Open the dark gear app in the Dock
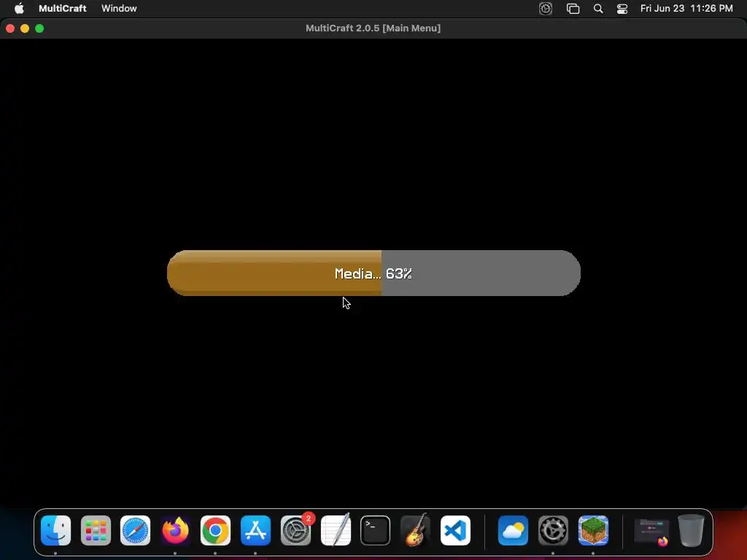Screen dimensions: 747x560 pos(553,530)
